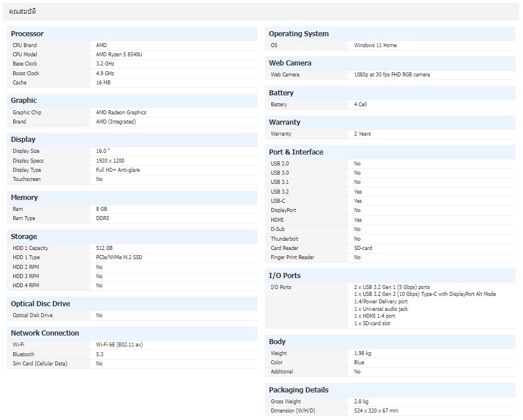Image resolution: width=523 pixels, height=420 pixels.
Task: Click the "AMD (Integrated)" brand value
Action: pyautogui.click(x=116, y=122)
